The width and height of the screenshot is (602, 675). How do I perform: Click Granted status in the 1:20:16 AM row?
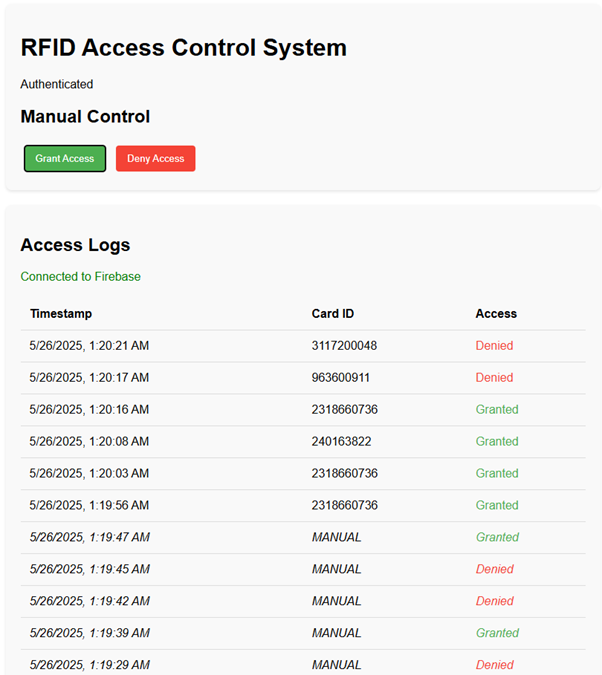[497, 410]
